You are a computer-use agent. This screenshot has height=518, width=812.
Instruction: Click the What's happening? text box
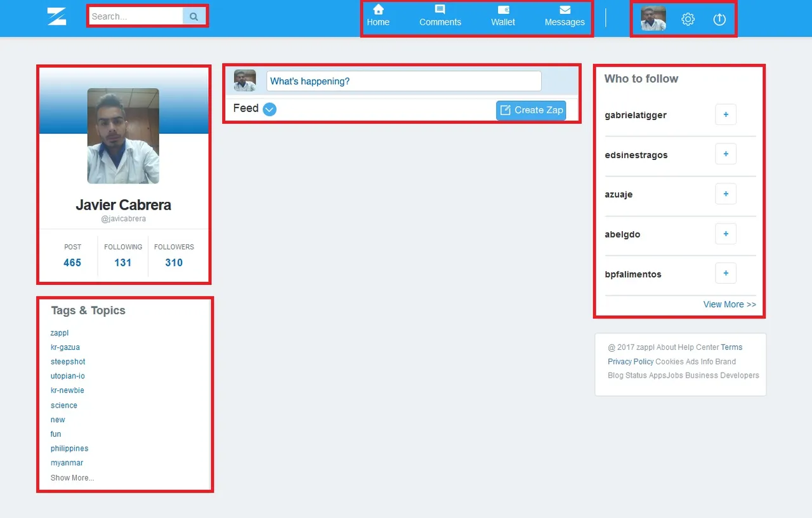(404, 81)
